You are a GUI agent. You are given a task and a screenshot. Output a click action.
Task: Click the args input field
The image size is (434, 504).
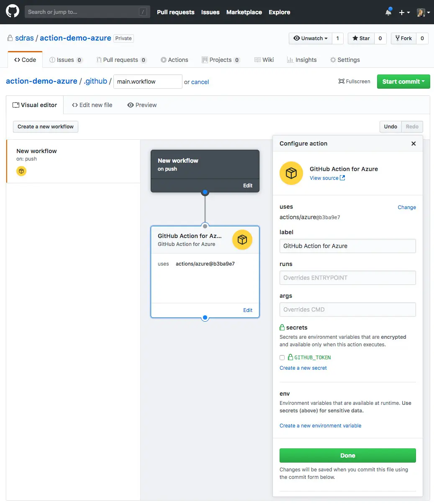click(x=348, y=310)
